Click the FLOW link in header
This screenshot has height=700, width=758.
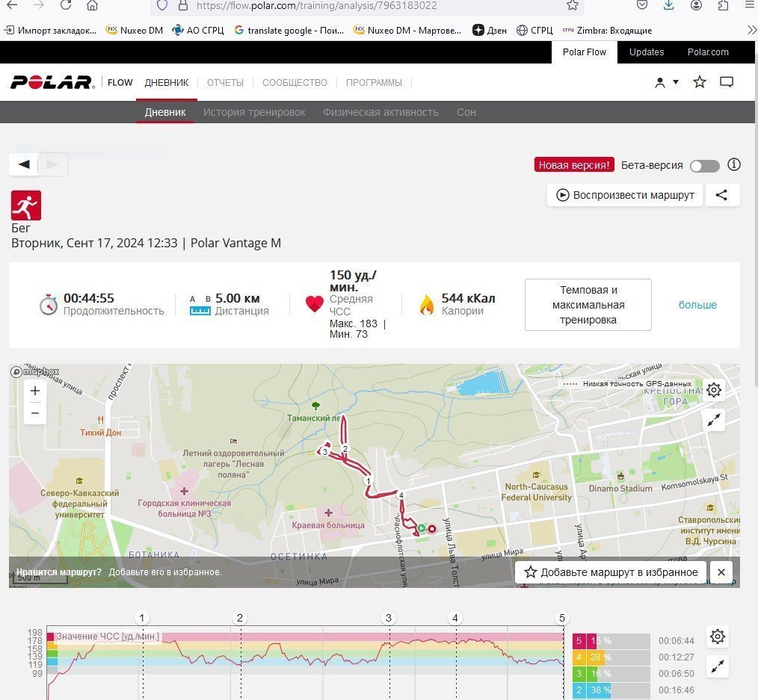[x=120, y=83]
